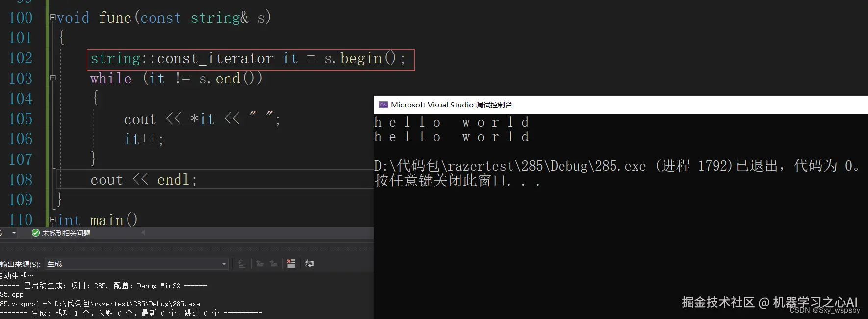Click the output line with 285.vcxproj path

(x=100, y=304)
